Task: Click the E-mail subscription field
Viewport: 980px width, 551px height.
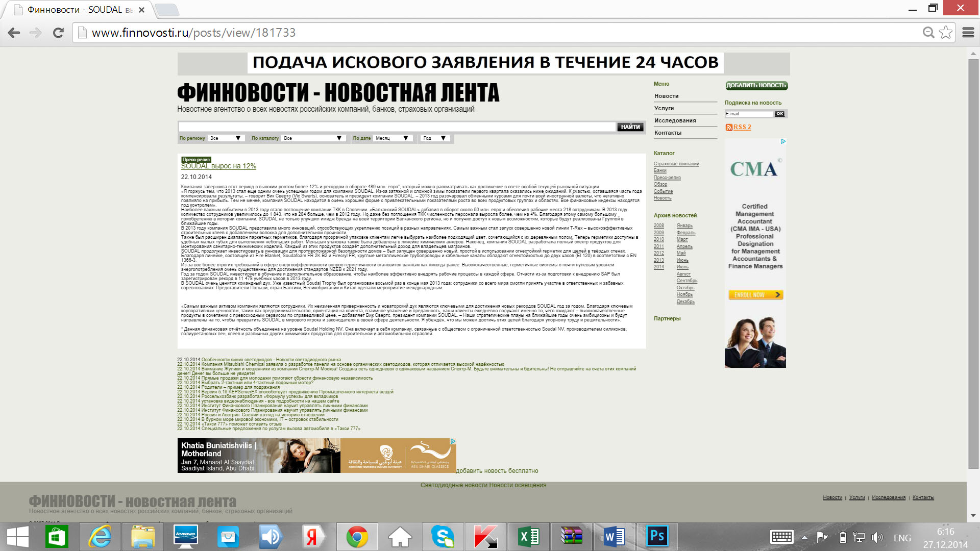Action: 749,114
